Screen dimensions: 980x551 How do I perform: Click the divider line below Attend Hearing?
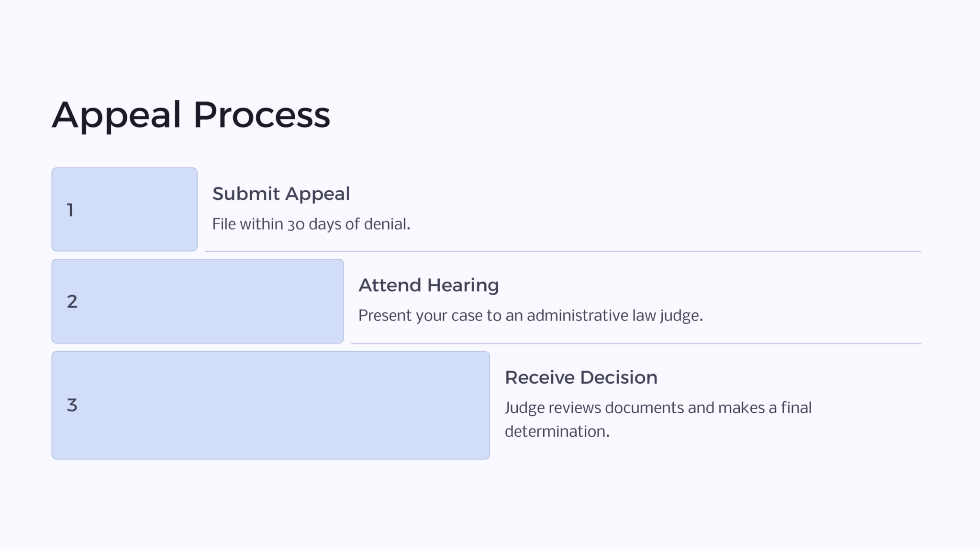pyautogui.click(x=635, y=343)
